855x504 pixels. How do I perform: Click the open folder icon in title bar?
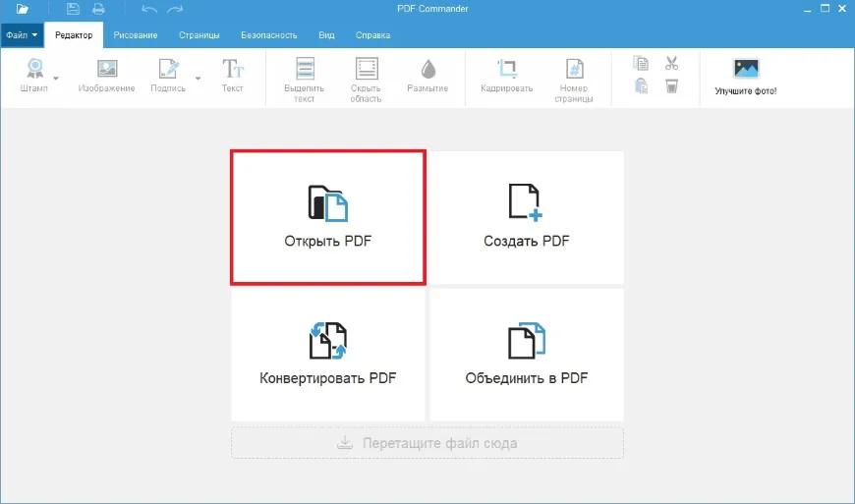click(x=23, y=9)
